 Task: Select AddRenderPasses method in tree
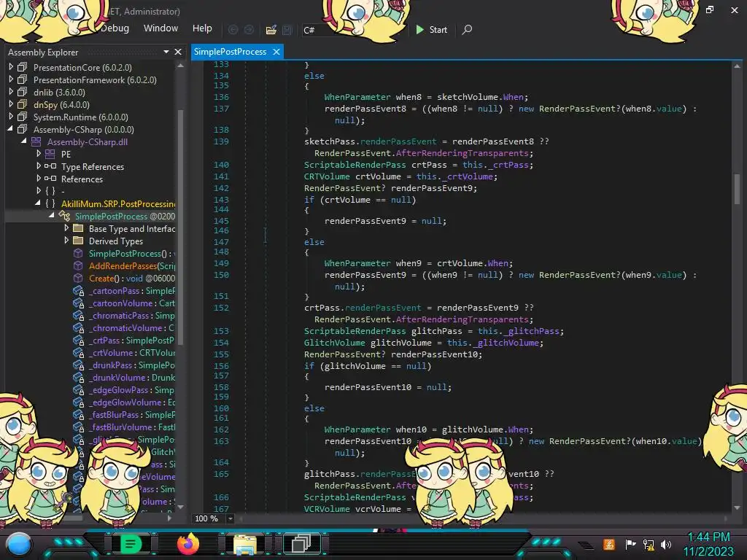pos(132,265)
